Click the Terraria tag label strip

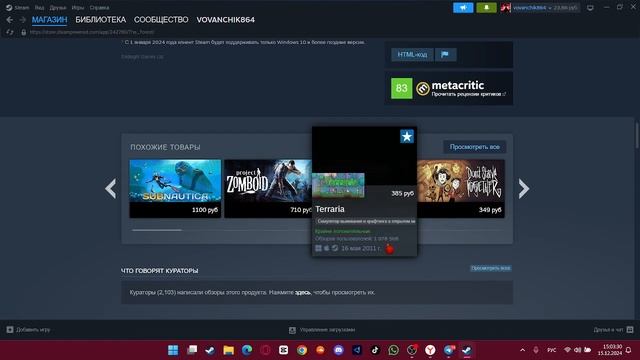click(x=365, y=221)
